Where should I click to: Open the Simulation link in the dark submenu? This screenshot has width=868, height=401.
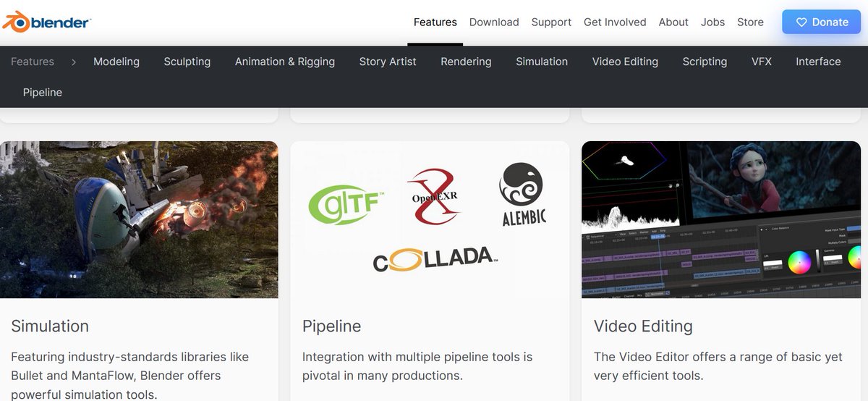click(542, 62)
